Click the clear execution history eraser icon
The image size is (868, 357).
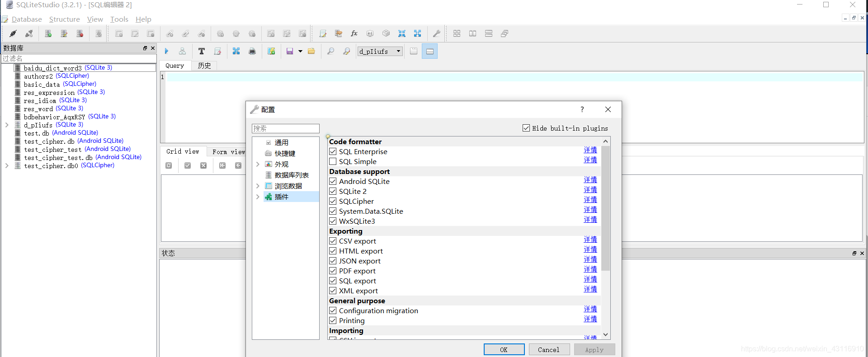tap(217, 51)
